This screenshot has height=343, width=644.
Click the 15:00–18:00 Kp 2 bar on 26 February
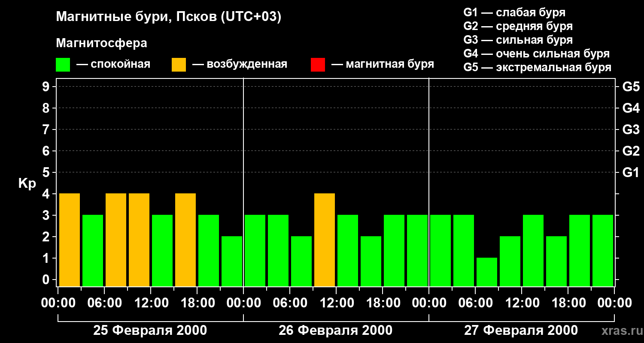coord(371,262)
